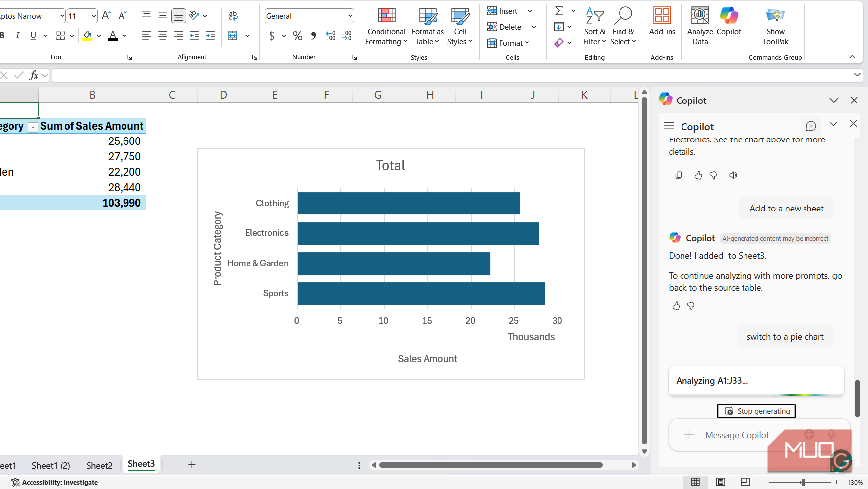Select Top Align icon
The height and width of the screenshot is (489, 868).
[147, 16]
